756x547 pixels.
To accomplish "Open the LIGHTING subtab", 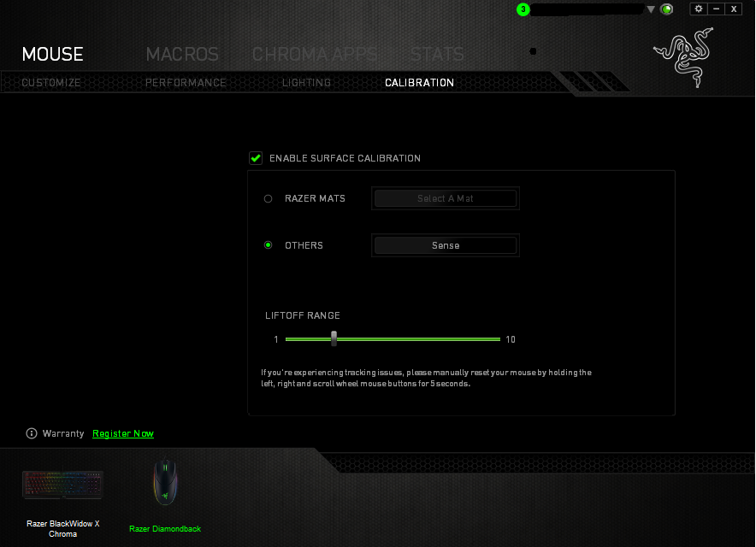I will [x=307, y=82].
